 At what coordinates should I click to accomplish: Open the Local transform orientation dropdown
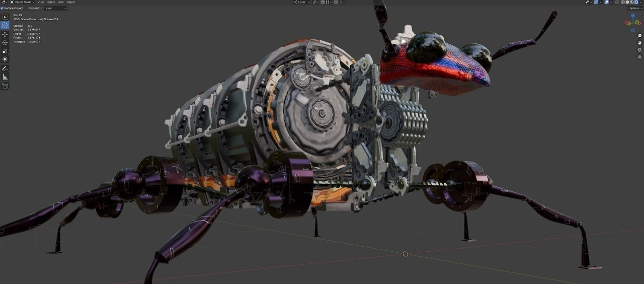coord(301,2)
